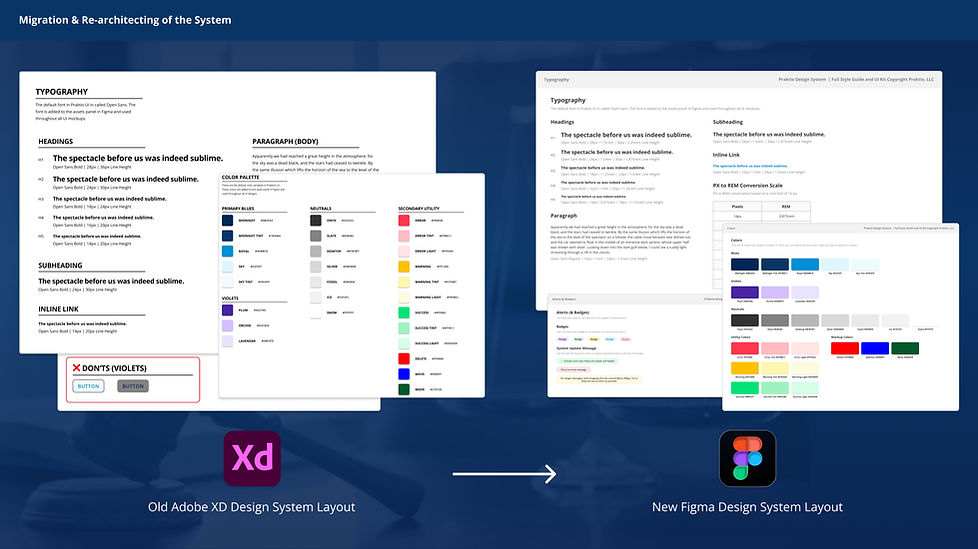Click the Adobe XD app icon

[252, 459]
